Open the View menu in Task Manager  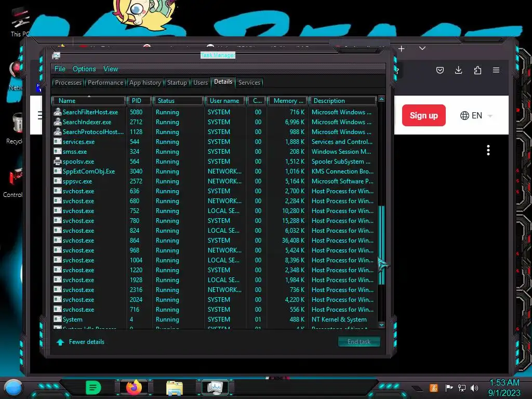(111, 69)
